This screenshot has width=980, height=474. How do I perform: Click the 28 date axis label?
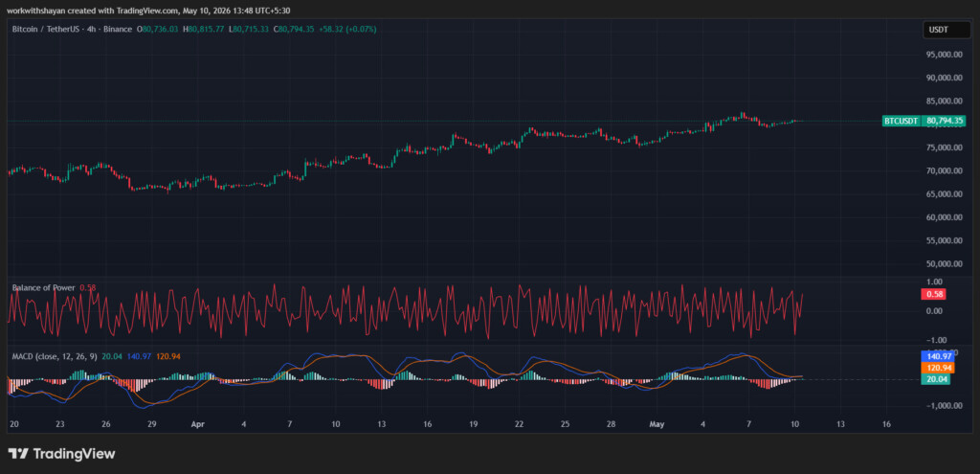612,424
